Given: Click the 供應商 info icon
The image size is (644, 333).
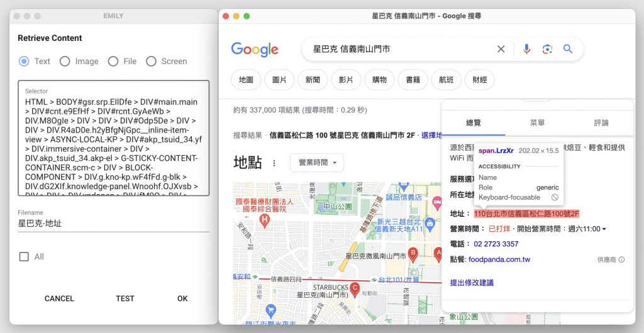Looking at the screenshot, I should pyautogui.click(x=621, y=259).
